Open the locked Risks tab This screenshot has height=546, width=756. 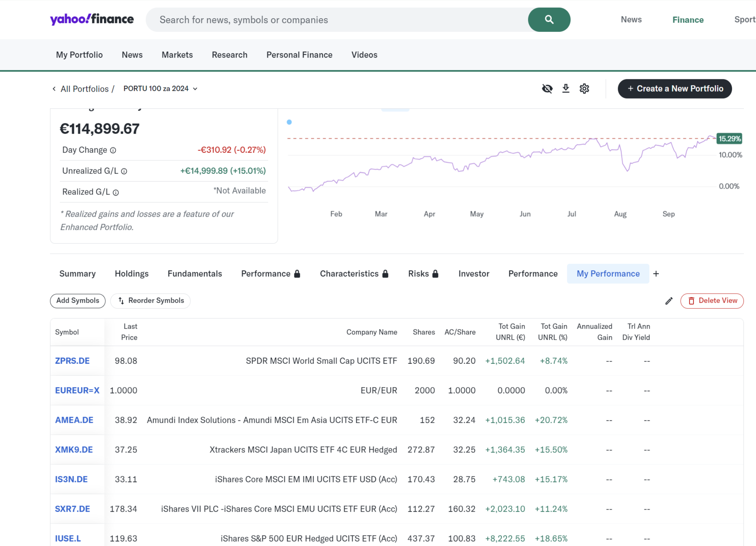pos(423,274)
